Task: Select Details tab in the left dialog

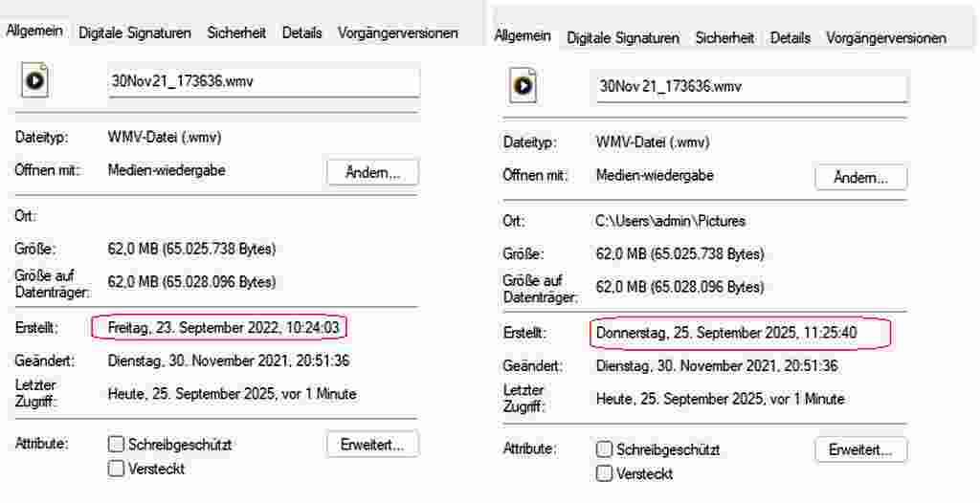Action: (x=301, y=33)
